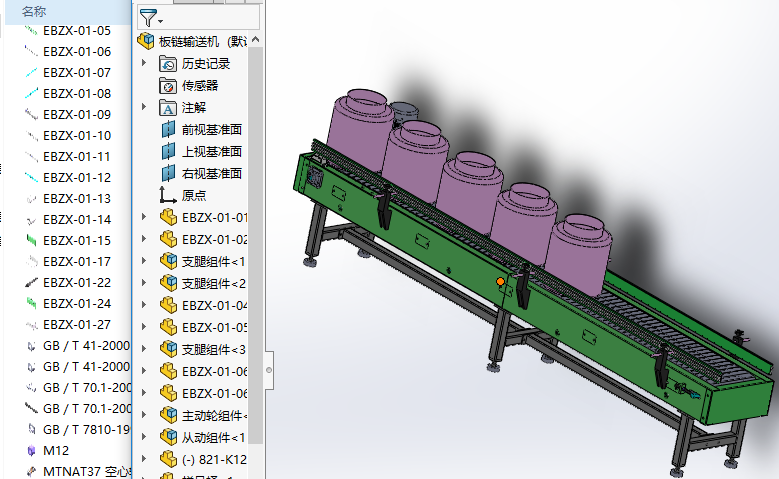
Task: Click the sub-assembly icon of 支腿组件<1
Action: click(x=168, y=261)
